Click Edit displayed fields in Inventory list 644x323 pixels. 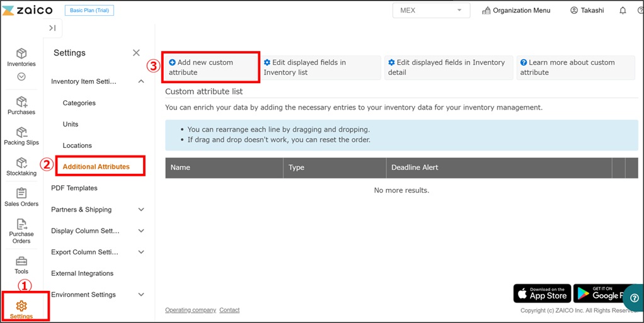tap(320, 67)
